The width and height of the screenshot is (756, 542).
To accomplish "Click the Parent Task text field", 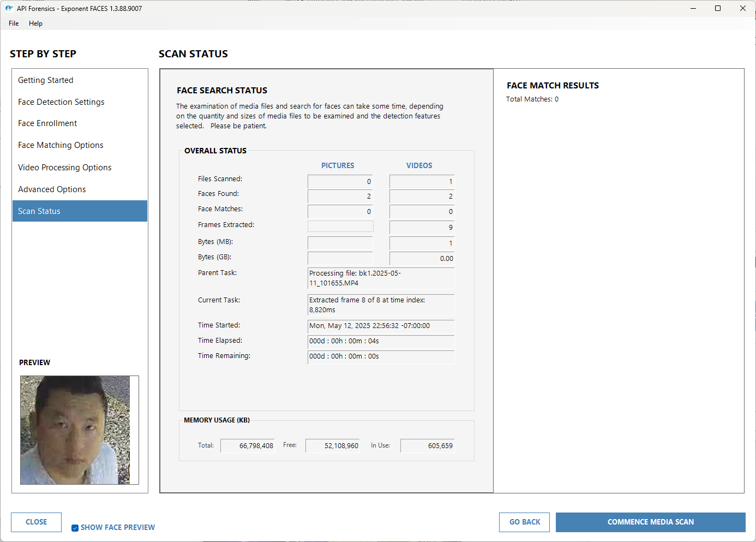I will pos(381,278).
